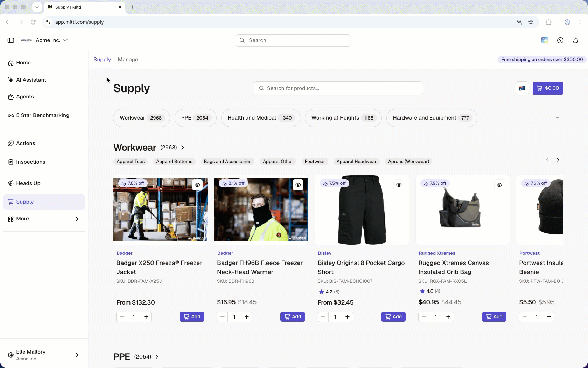This screenshot has width=588, height=368.
Task: Toggle the sidebar panel icon
Action: 11,40
